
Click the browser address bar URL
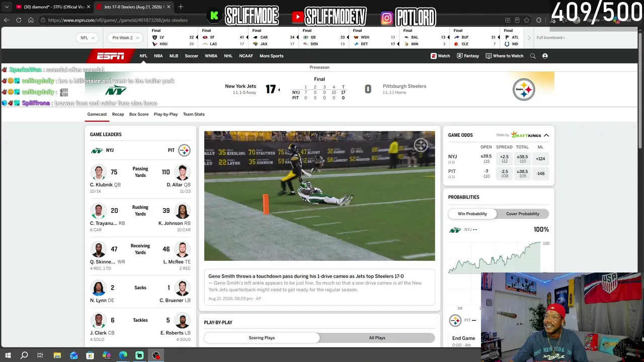point(118,20)
